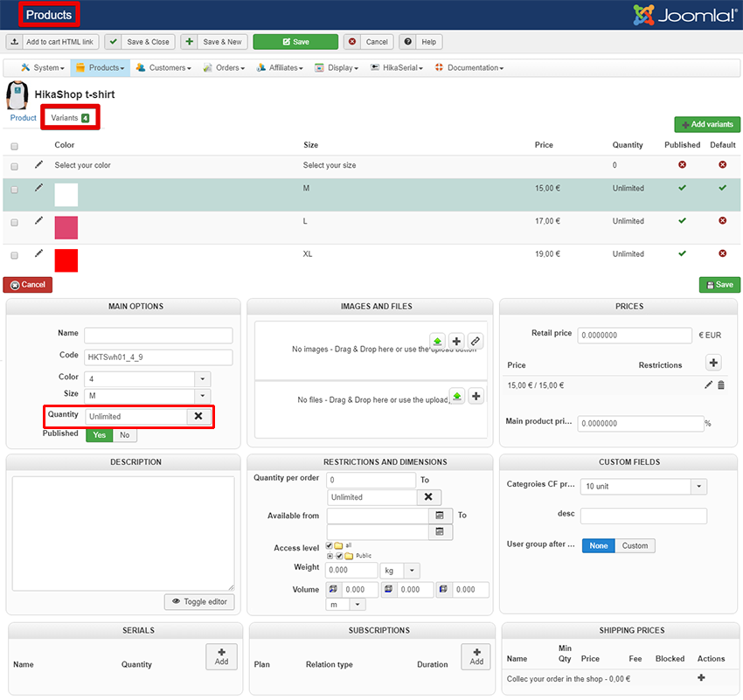Open the Display menu
The image size is (743, 700).
coord(337,67)
